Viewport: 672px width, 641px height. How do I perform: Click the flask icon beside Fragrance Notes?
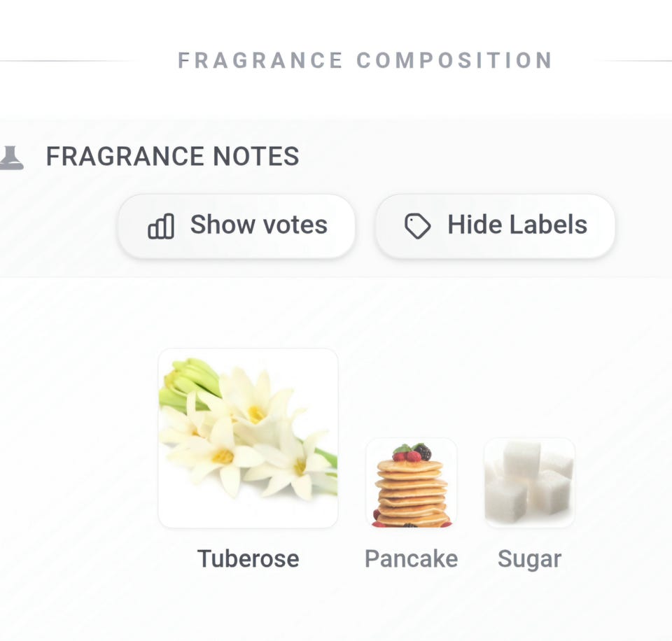11,157
